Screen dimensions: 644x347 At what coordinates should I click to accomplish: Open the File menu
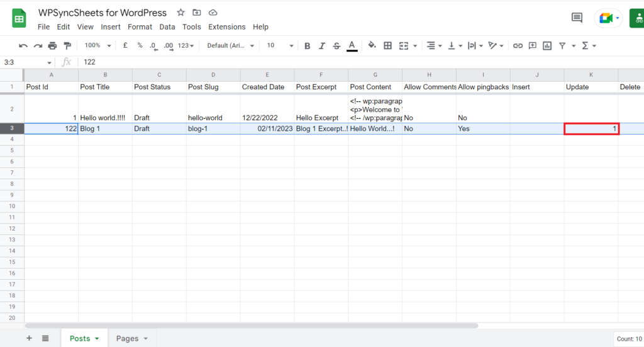[x=43, y=26]
